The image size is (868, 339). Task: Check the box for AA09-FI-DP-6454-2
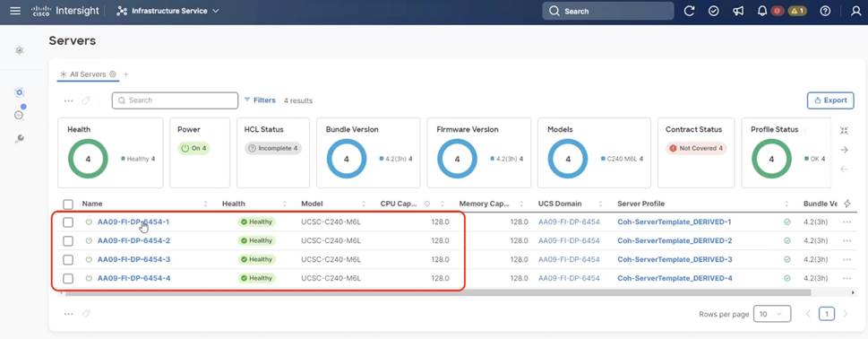[68, 241]
